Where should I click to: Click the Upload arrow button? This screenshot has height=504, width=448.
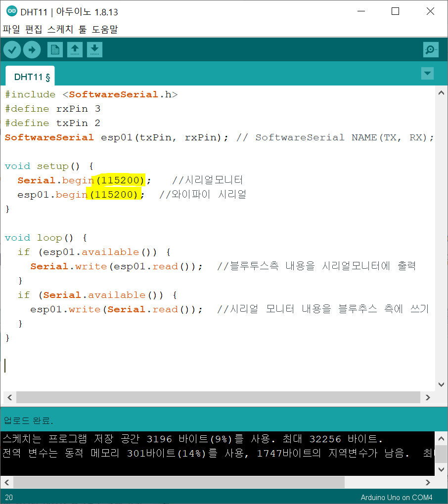tap(32, 50)
